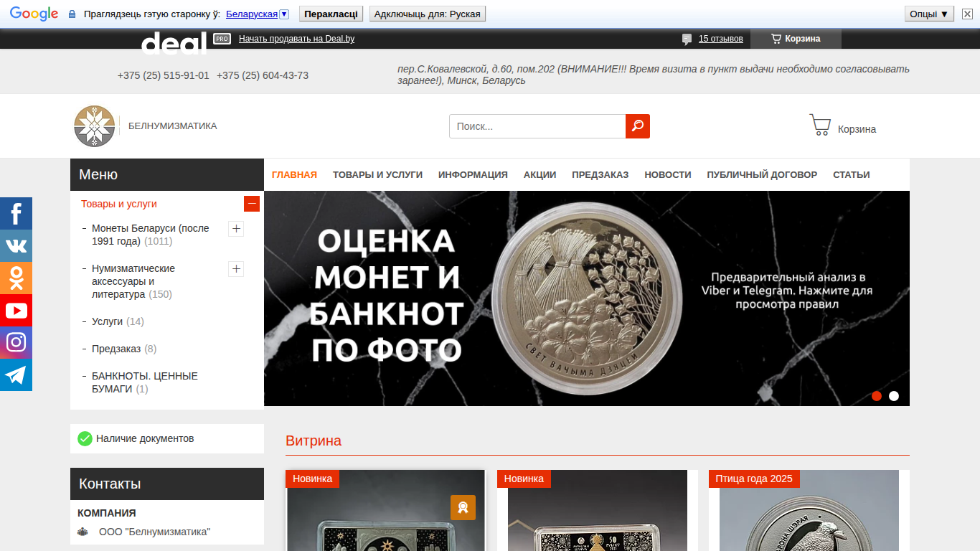Screen dimensions: 980x551
Task: Open the Предзаказ (8) sidebar category
Action: coord(124,349)
